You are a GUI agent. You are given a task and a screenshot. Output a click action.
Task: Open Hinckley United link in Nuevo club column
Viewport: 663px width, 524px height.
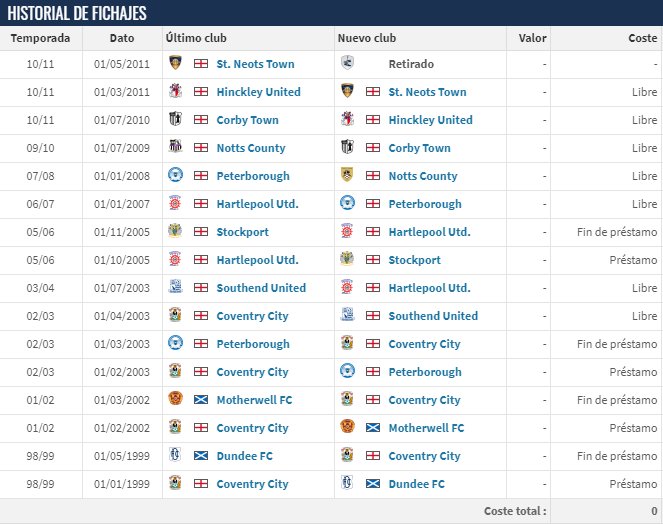click(430, 120)
